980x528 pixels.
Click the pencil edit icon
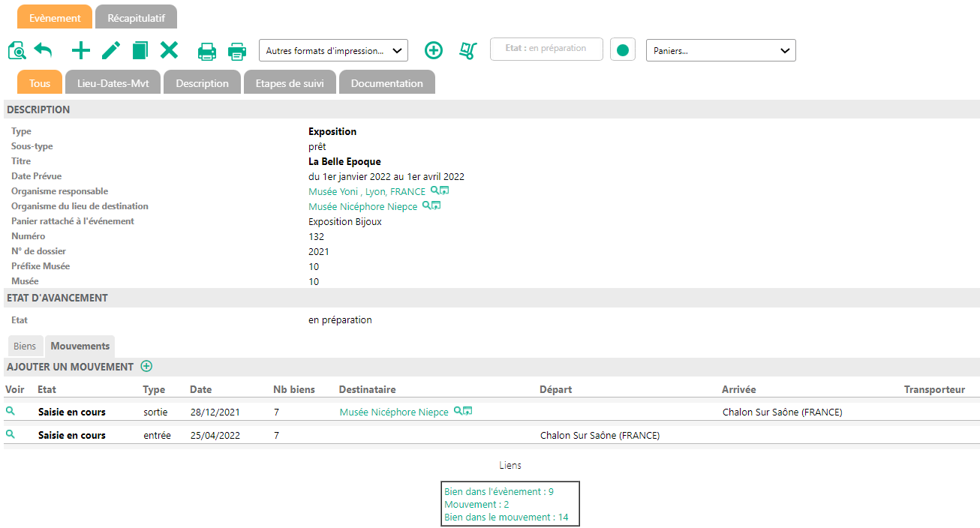111,51
